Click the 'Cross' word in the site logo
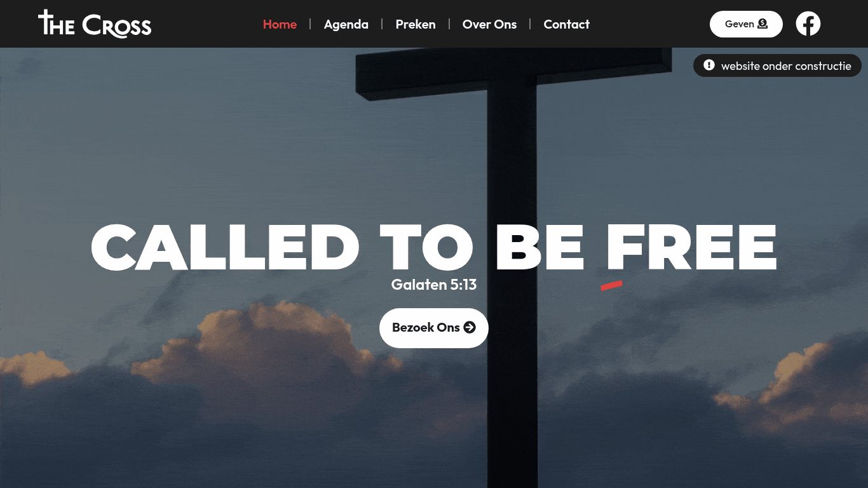 (x=117, y=25)
